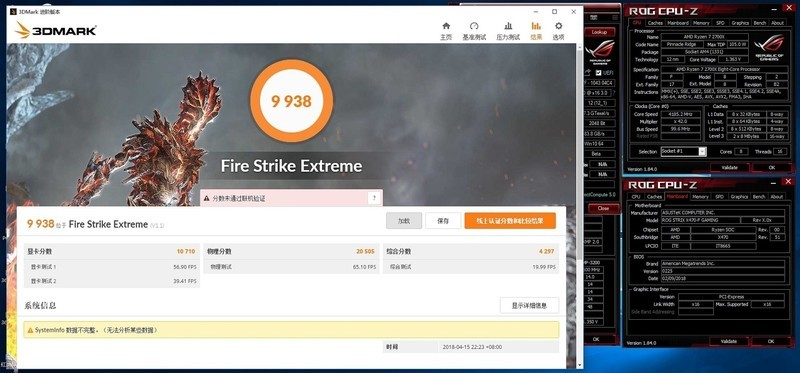
Task: Open the SPD tab in the CPU-Z motherboard window
Action: click(719, 196)
